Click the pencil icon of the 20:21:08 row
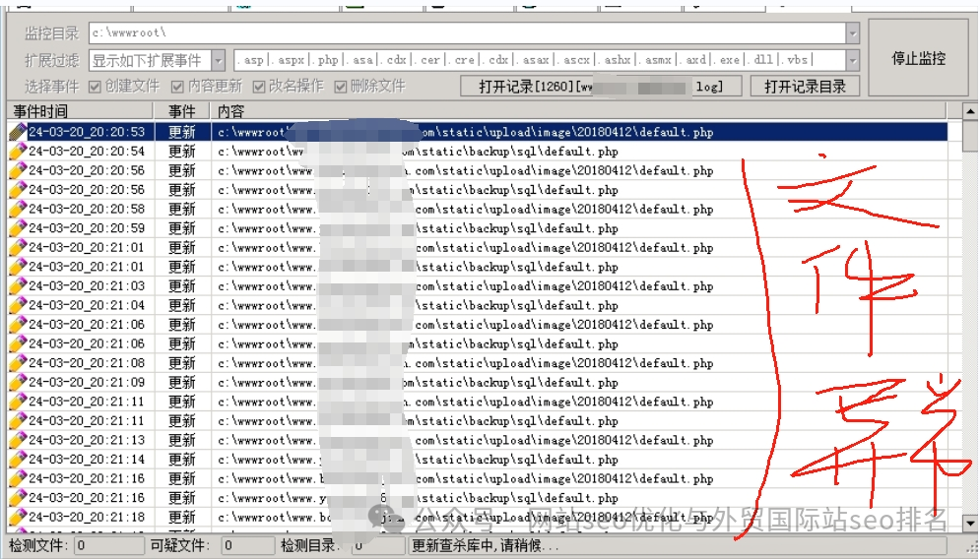 point(18,363)
